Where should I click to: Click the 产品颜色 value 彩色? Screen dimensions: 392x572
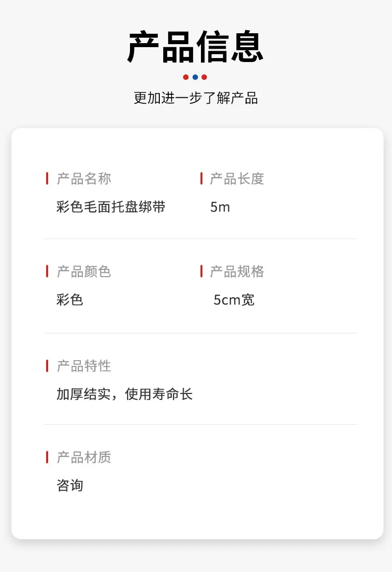coord(69,300)
